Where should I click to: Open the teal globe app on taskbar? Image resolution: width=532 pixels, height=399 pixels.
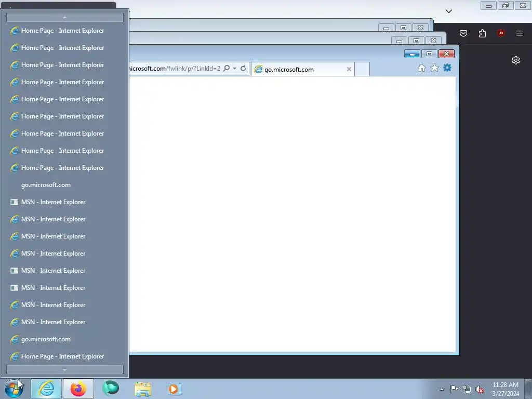click(x=111, y=389)
